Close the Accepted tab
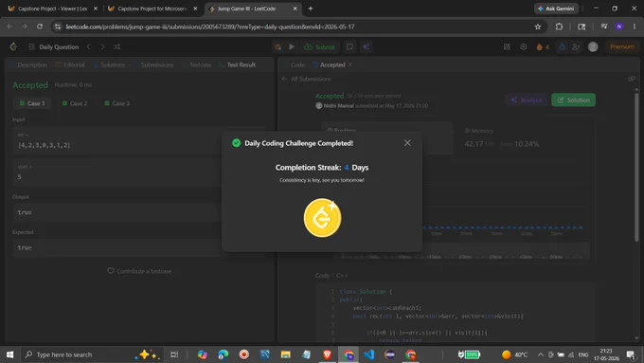 (350, 65)
